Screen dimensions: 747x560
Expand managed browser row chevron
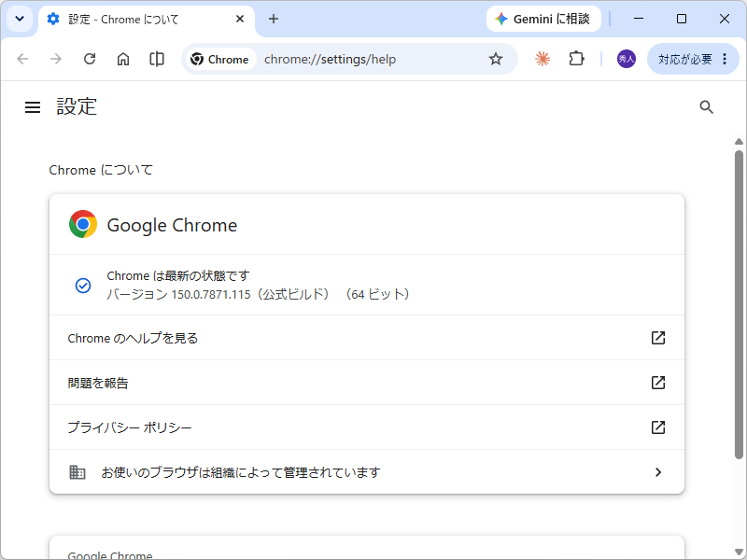click(x=658, y=472)
